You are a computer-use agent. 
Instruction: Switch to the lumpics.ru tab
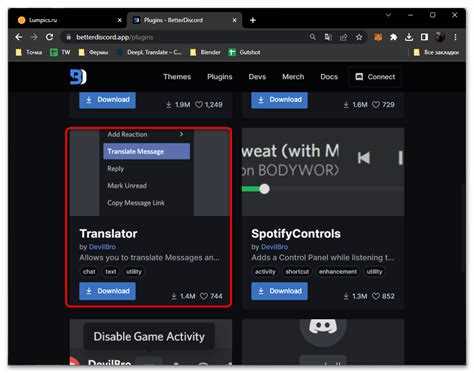[x=69, y=20]
